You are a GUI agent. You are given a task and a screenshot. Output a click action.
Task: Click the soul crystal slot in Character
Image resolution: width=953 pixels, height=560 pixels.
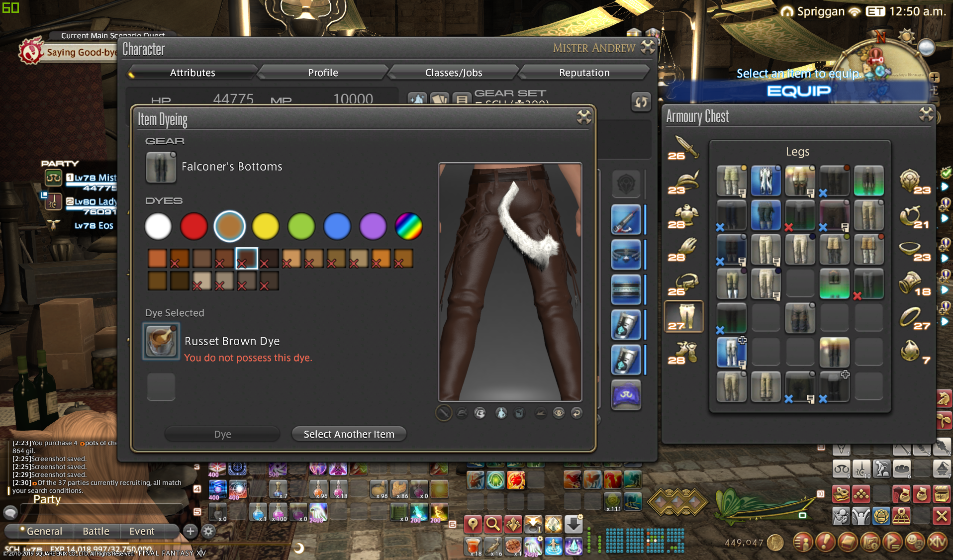coord(626,395)
